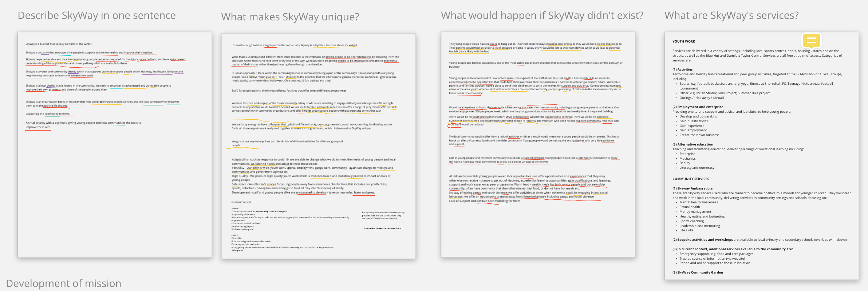Image resolution: width=868 pixels, height=291 pixels.
Task: Select the 'What are SkyWay's services?' heading
Action: point(731,15)
